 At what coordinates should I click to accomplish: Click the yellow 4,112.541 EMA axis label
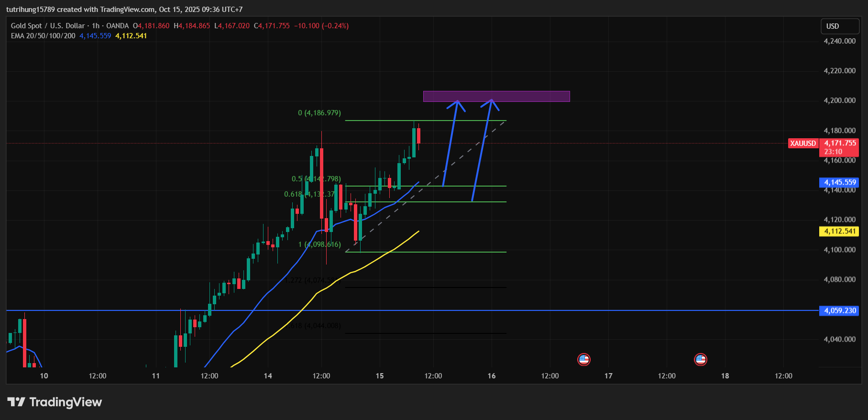[839, 232]
